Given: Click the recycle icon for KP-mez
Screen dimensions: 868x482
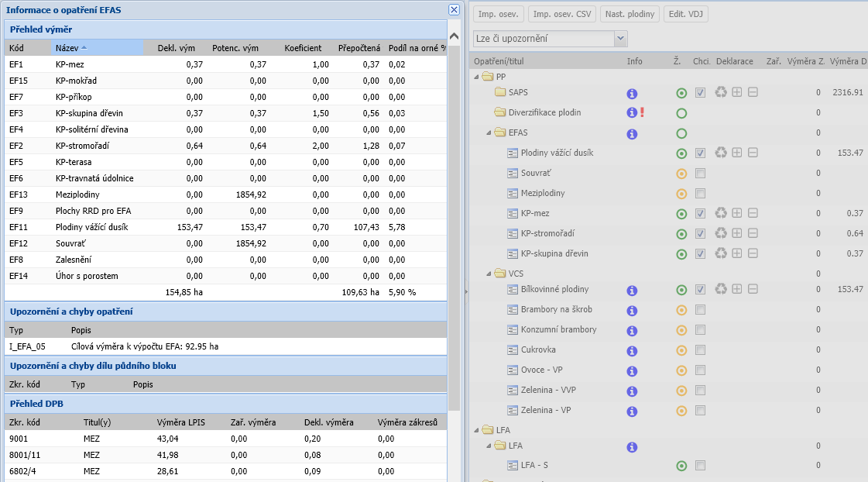Looking at the screenshot, I should coord(721,213).
